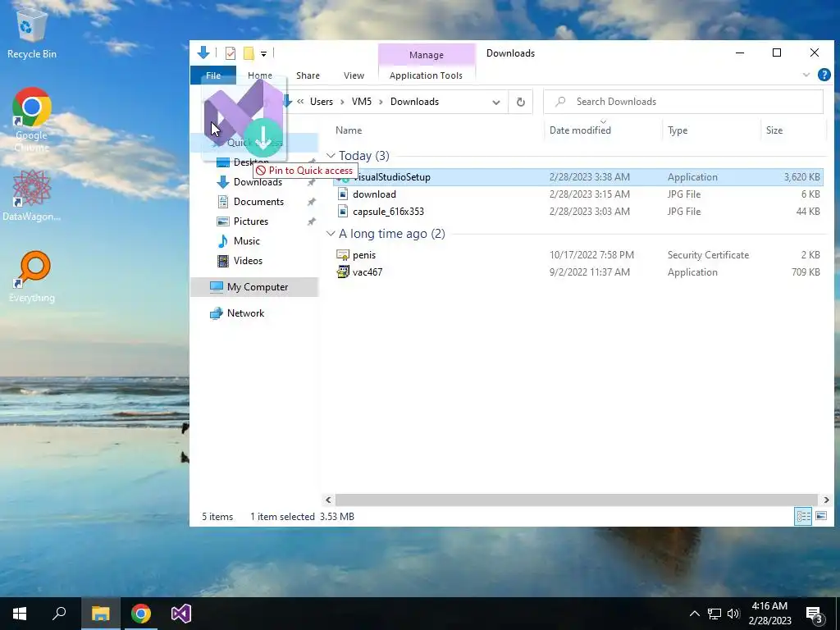The width and height of the screenshot is (840, 630).
Task: Sort files by the Size column header
Action: [774, 130]
